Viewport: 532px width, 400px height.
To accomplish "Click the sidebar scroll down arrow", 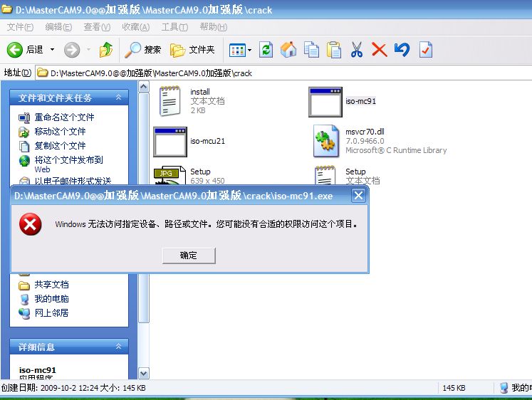I will [144, 373].
